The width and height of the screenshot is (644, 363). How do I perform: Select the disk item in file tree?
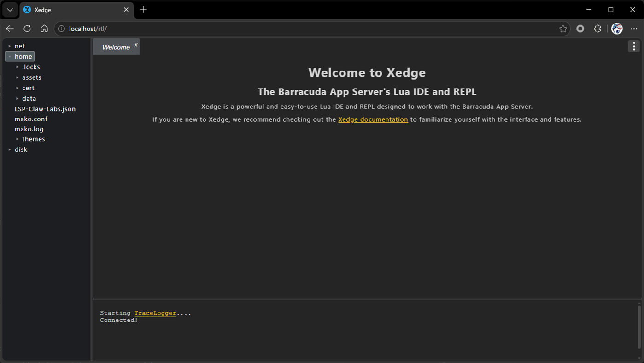(x=21, y=149)
